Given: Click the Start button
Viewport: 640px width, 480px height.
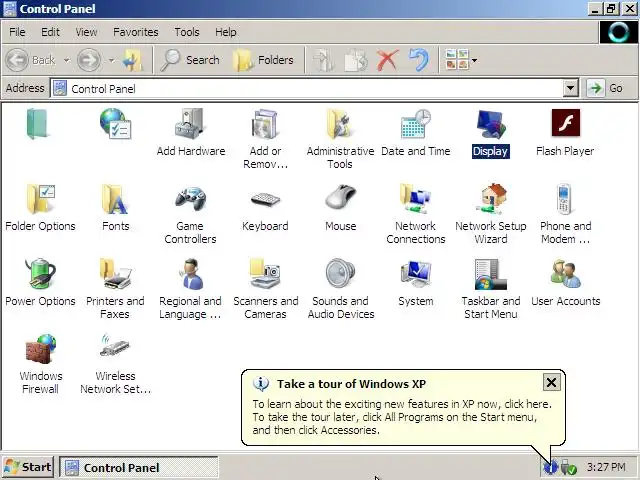Looking at the screenshot, I should (x=28, y=467).
